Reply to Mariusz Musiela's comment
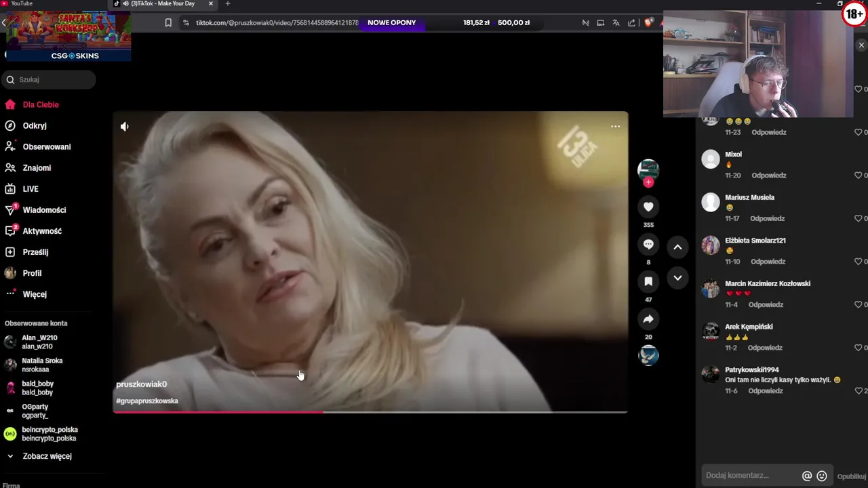Image resolution: width=868 pixels, height=488 pixels. pyautogui.click(x=767, y=219)
